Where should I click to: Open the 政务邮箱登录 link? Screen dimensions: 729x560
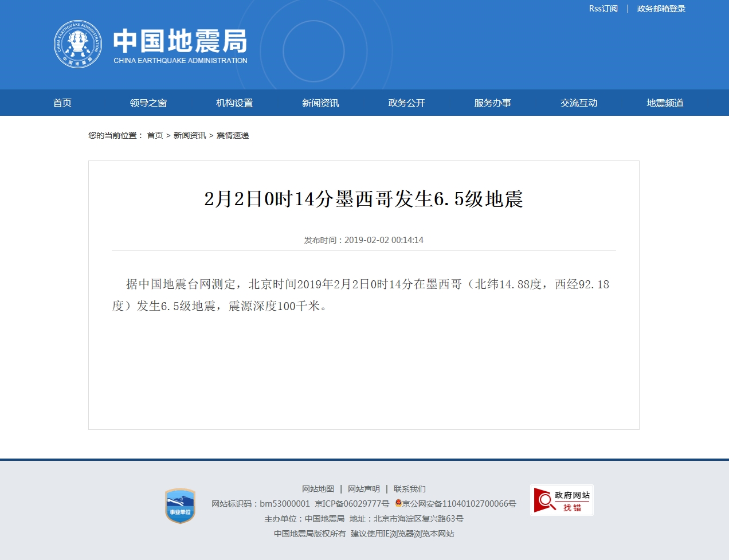661,9
